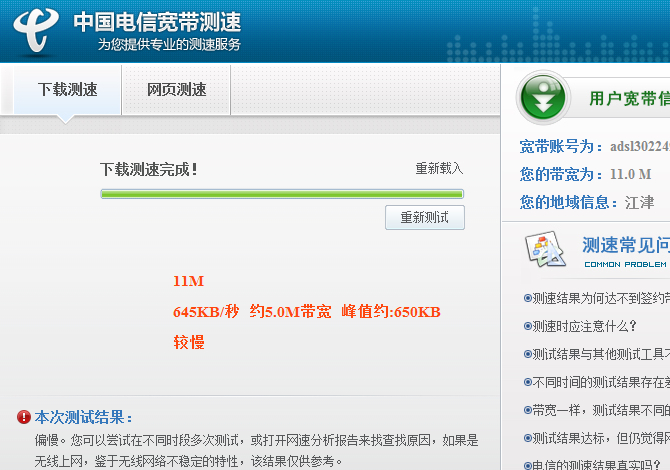Click the 您的地域信息 label
Viewport: 670px width, 470px height.
(569, 202)
